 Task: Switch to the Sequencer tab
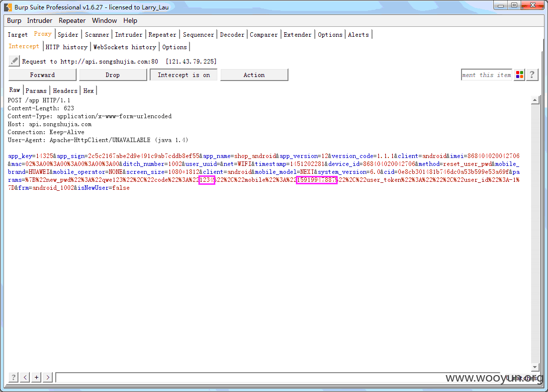(198, 35)
